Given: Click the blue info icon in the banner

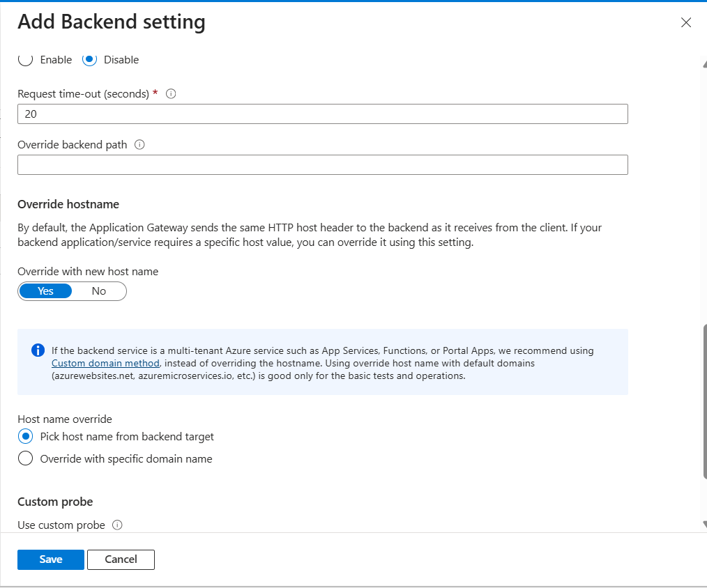Looking at the screenshot, I should pyautogui.click(x=38, y=350).
